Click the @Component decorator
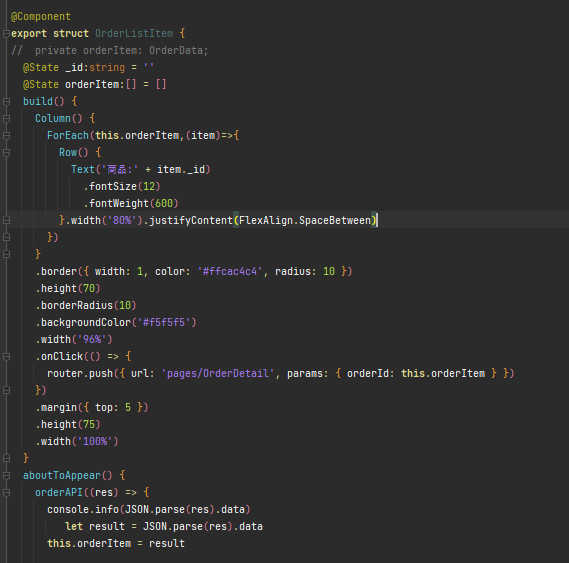569x563 pixels. click(x=41, y=17)
